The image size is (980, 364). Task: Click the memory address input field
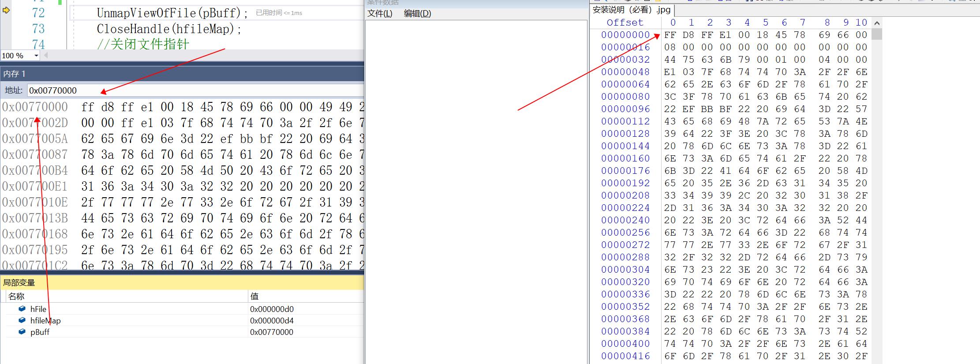[195, 90]
